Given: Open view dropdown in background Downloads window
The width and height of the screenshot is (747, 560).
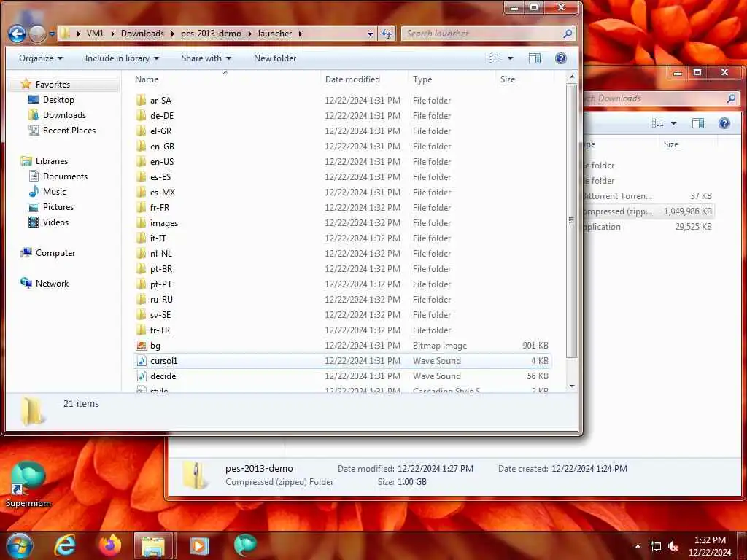Looking at the screenshot, I should 673,123.
